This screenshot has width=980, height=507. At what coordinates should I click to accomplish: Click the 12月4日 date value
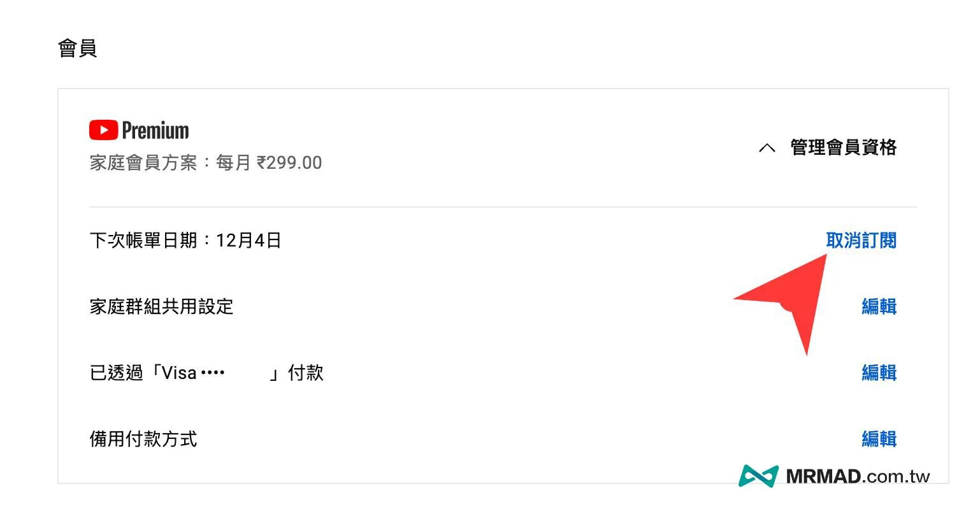(249, 241)
